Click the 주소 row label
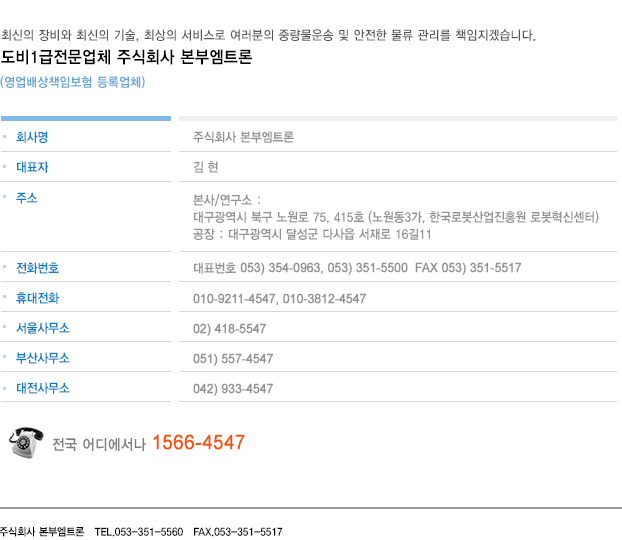Image resolution: width=622 pixels, height=540 pixels. 26,198
